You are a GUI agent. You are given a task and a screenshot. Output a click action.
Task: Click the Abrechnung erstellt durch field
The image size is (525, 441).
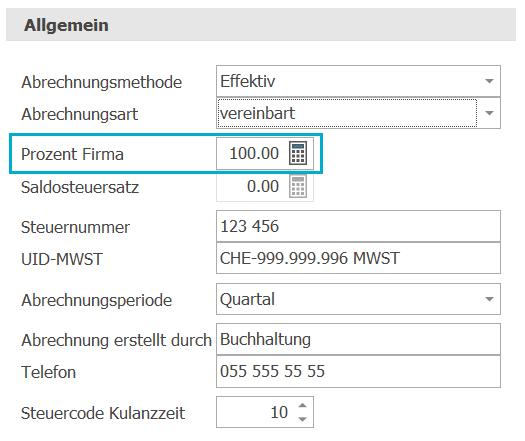coord(358,339)
